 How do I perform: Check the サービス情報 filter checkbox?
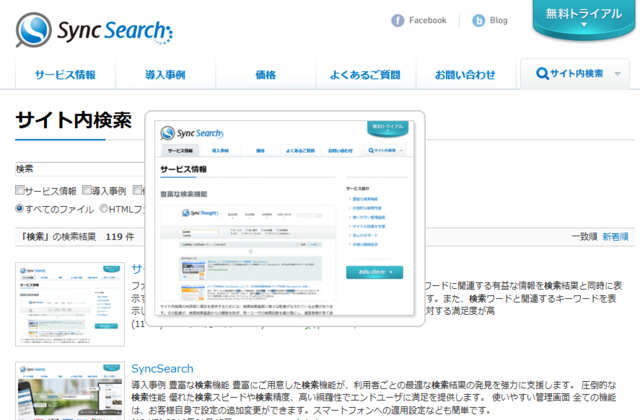click(21, 190)
